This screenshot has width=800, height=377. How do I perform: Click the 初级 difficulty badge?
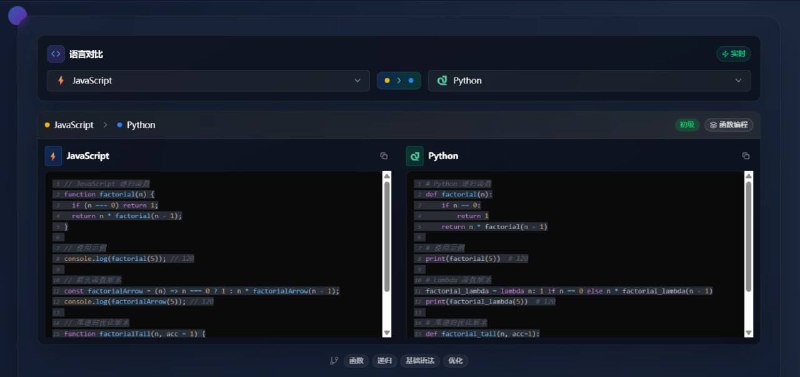click(687, 125)
